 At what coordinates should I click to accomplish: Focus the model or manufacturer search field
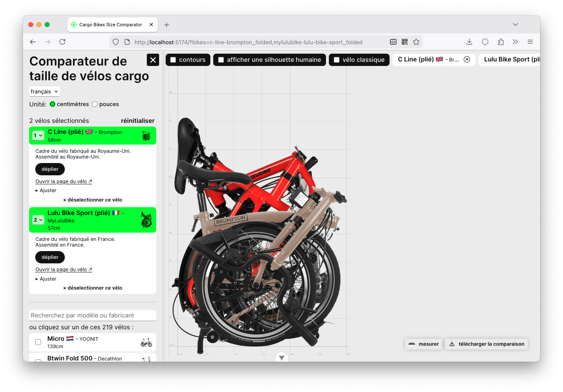tap(93, 315)
